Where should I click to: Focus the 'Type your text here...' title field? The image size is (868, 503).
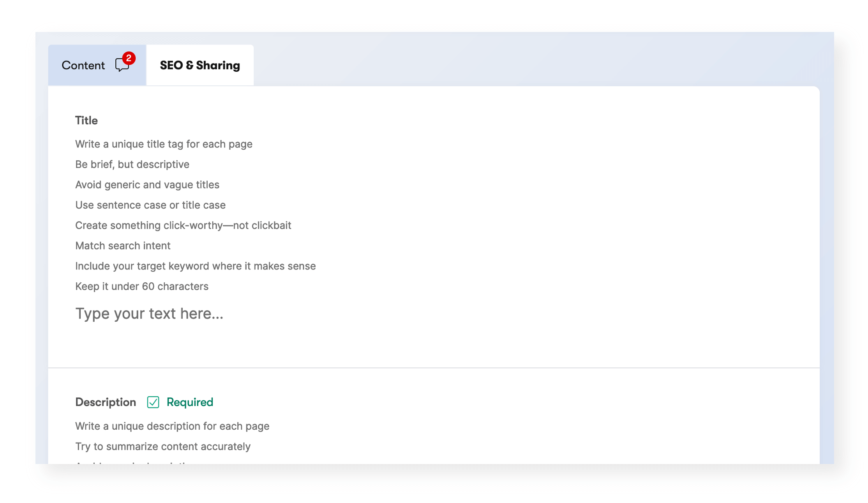tap(149, 313)
